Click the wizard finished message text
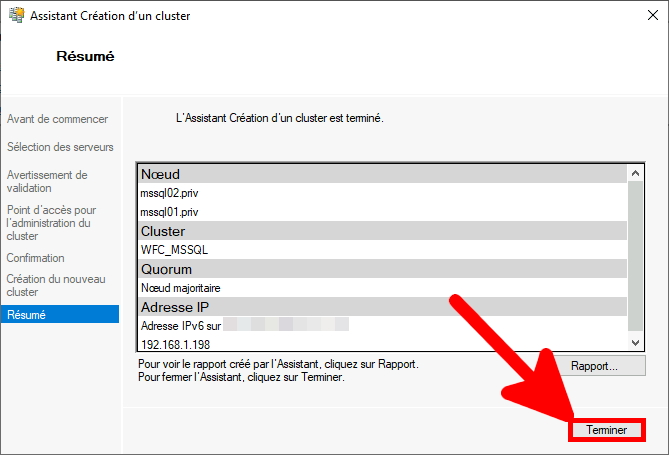 click(x=280, y=118)
